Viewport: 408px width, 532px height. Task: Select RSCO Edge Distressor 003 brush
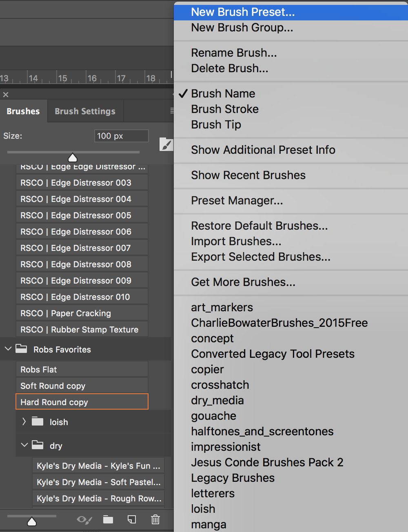82,183
